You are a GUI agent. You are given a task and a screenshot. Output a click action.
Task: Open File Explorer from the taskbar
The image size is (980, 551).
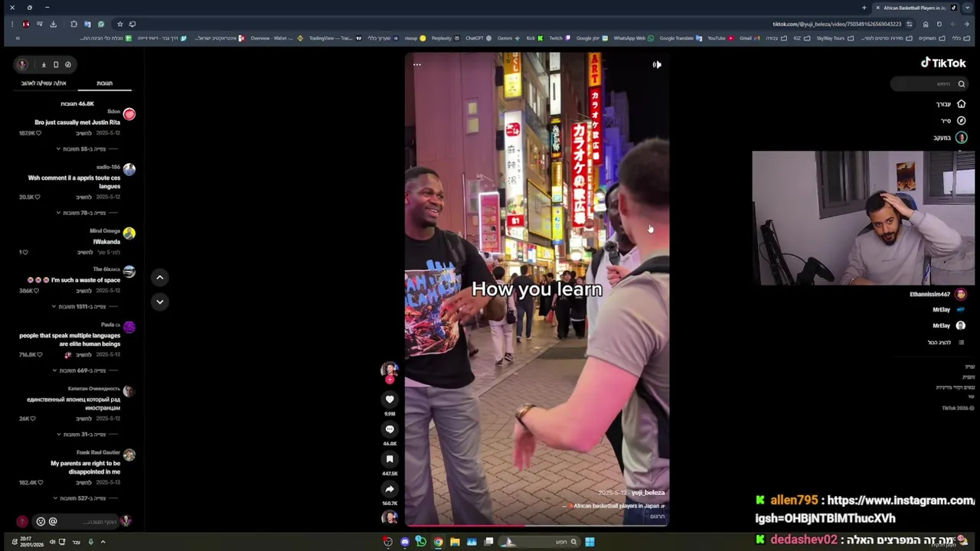tap(455, 542)
